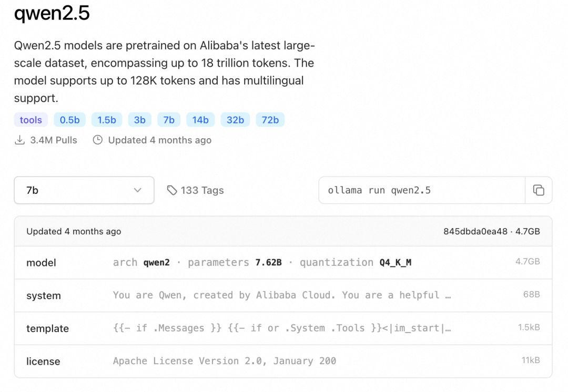Click the copy command icon
The height and width of the screenshot is (392, 568).
539,190
